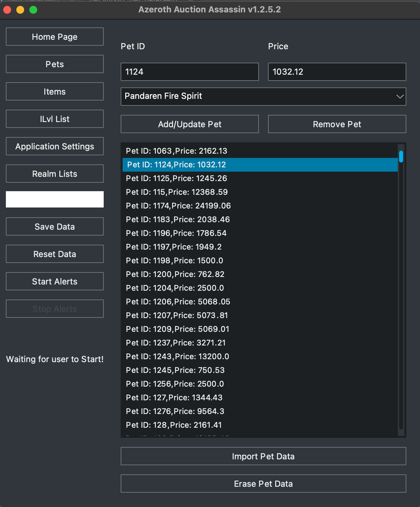Select row Pet ID: 1209,Price: 5069.01

260,329
